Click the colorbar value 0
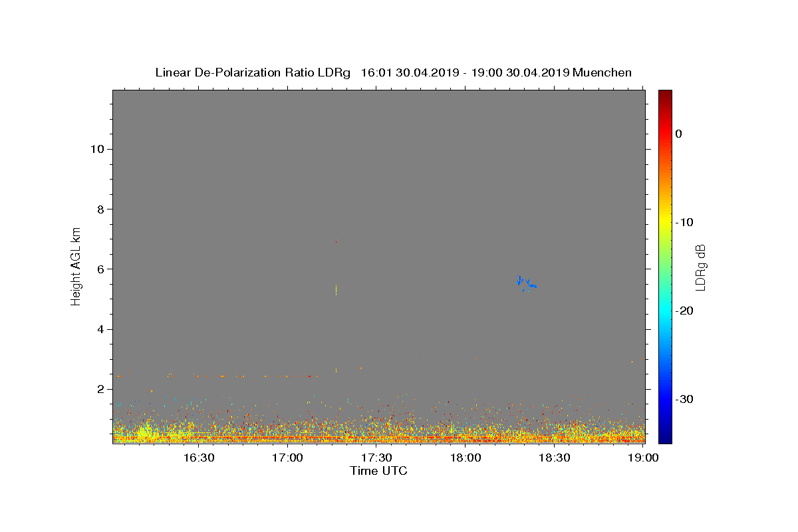798x532 pixels. [679, 134]
